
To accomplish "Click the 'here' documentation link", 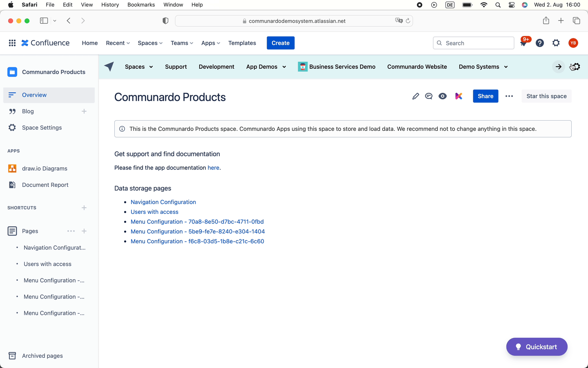I will click(214, 168).
